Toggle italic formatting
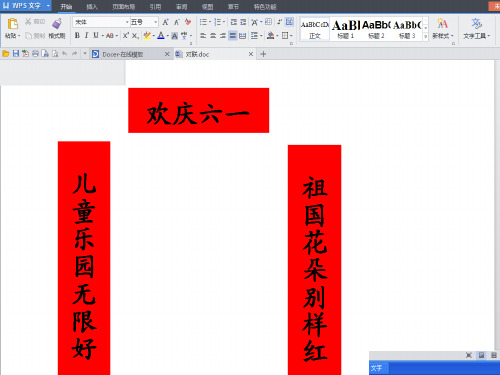500x375 pixels. point(86,35)
